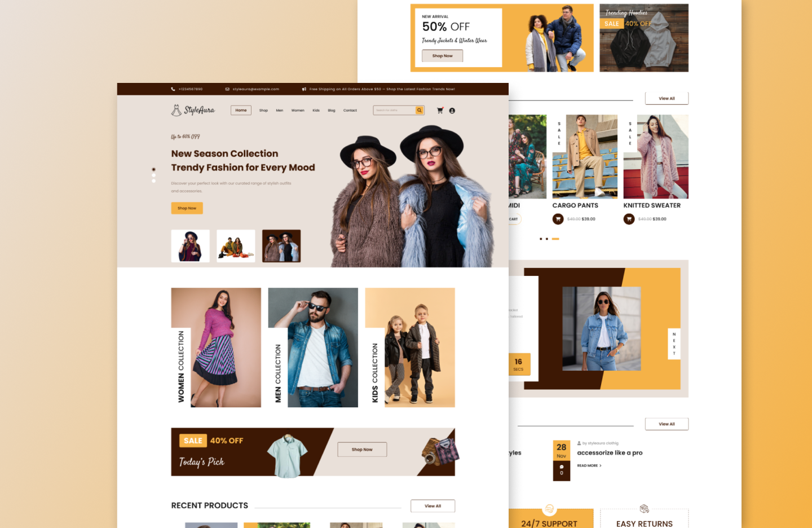Click the NEXT carousel arrow panel
Image resolution: width=812 pixels, height=528 pixels.
click(x=674, y=343)
